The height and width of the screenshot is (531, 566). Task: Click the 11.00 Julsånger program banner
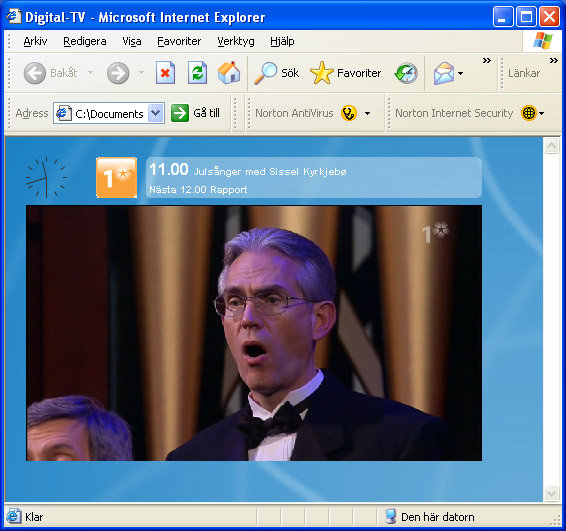click(314, 178)
